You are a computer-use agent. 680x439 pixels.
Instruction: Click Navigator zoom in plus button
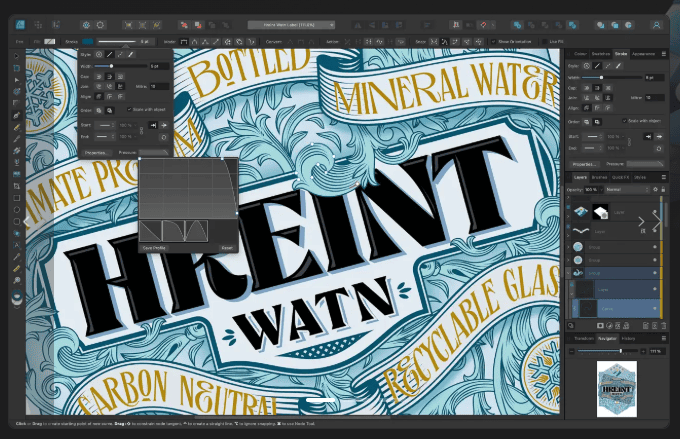[643, 351]
